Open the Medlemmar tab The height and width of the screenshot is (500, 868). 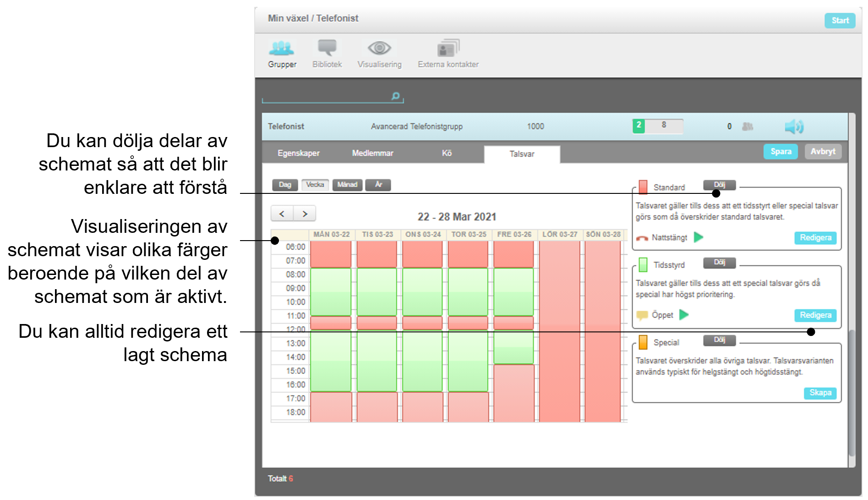[372, 153]
